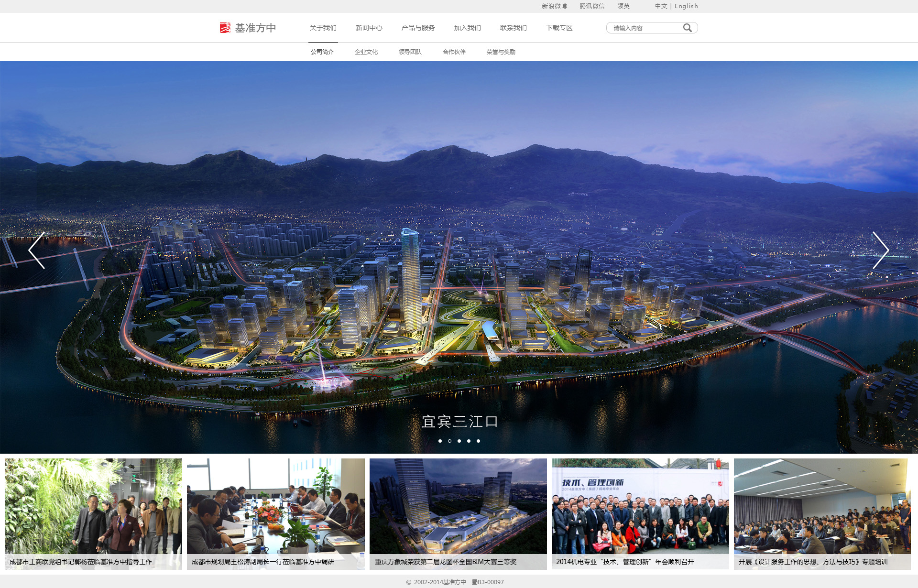The height and width of the screenshot is (588, 918).
Task: Select the second carousel dot
Action: pyautogui.click(x=449, y=441)
